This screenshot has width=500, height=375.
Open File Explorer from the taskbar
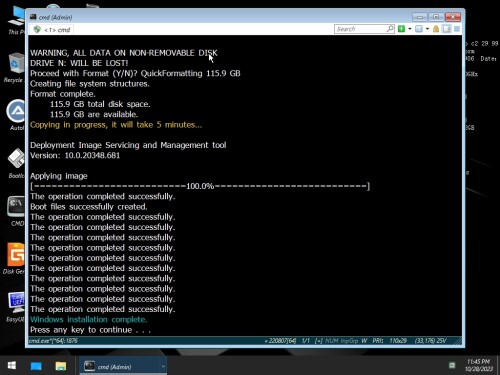[61, 366]
